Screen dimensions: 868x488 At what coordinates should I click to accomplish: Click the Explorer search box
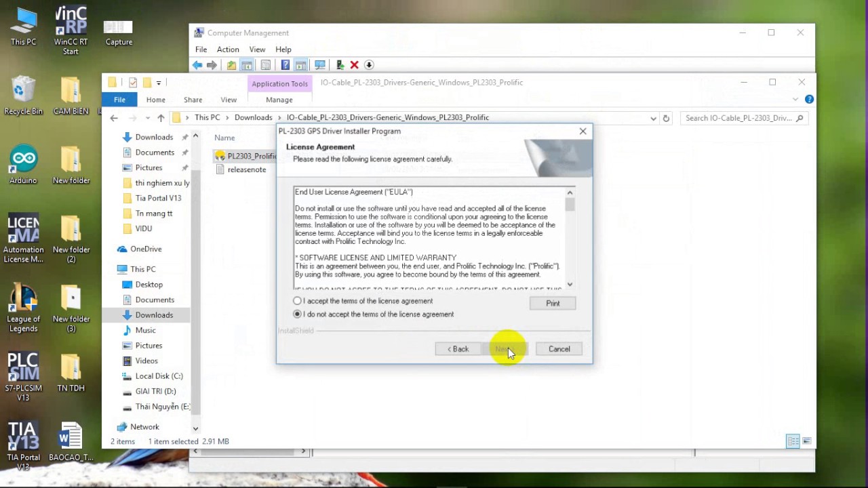[744, 118]
